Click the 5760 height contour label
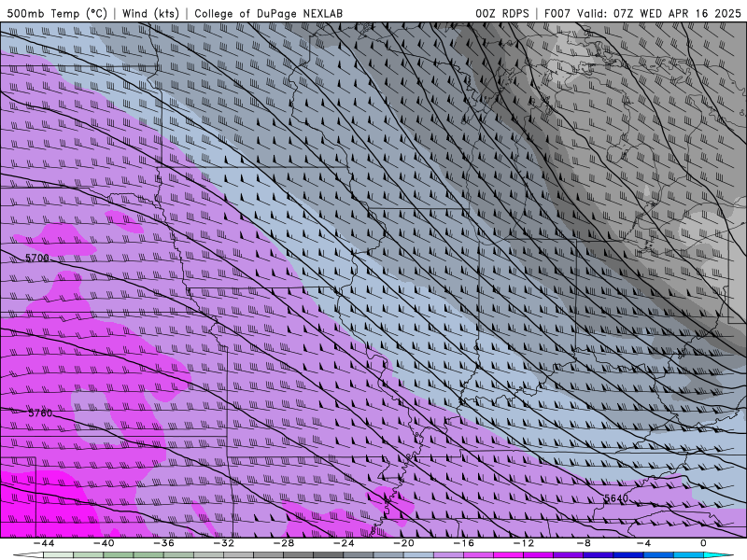Viewport: 747px width, 560px height. tap(40, 413)
